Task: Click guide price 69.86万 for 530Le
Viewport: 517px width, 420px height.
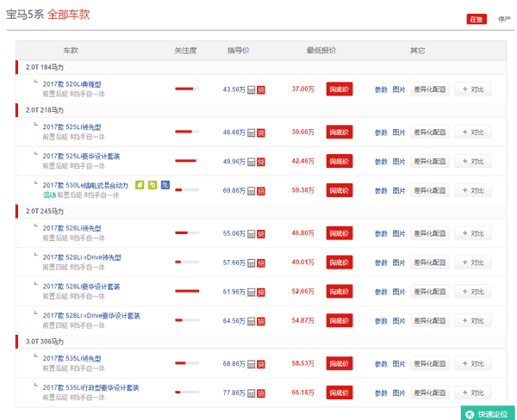Action: [x=234, y=190]
